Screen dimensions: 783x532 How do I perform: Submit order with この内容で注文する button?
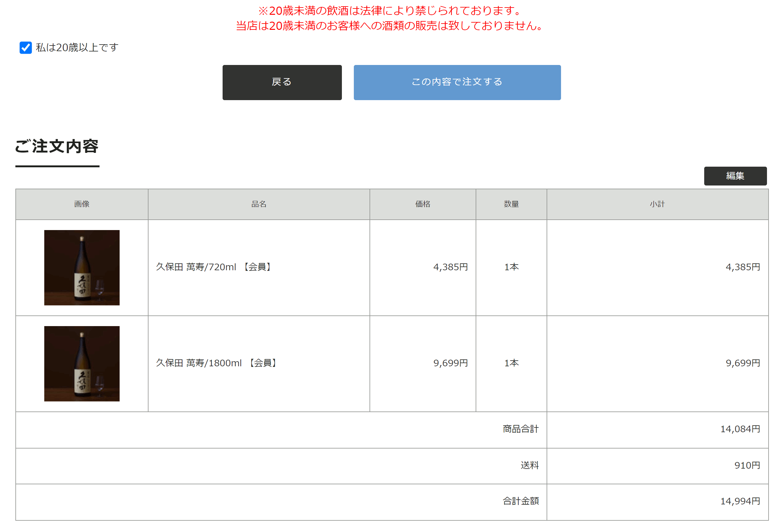pyautogui.click(x=457, y=83)
